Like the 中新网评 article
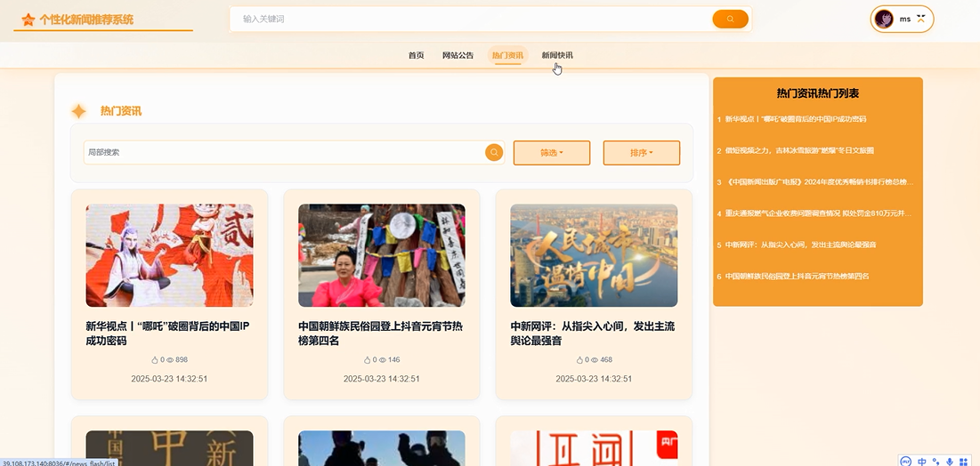The image size is (980, 466). coord(580,360)
